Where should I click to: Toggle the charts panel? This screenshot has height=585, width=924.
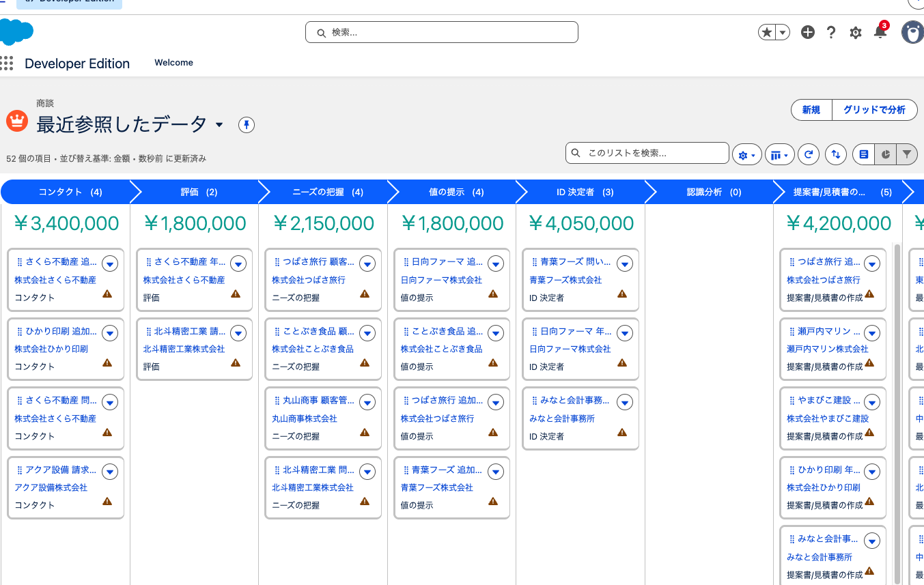(x=886, y=155)
